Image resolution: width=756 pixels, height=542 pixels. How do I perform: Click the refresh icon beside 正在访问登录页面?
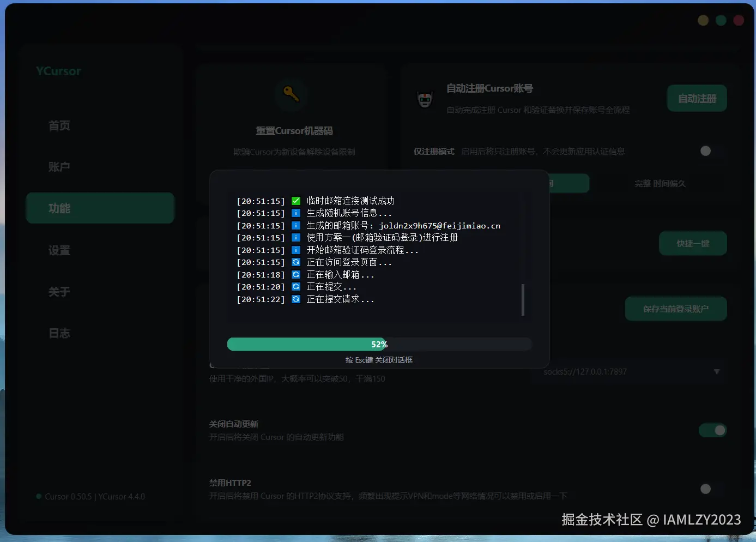click(296, 262)
